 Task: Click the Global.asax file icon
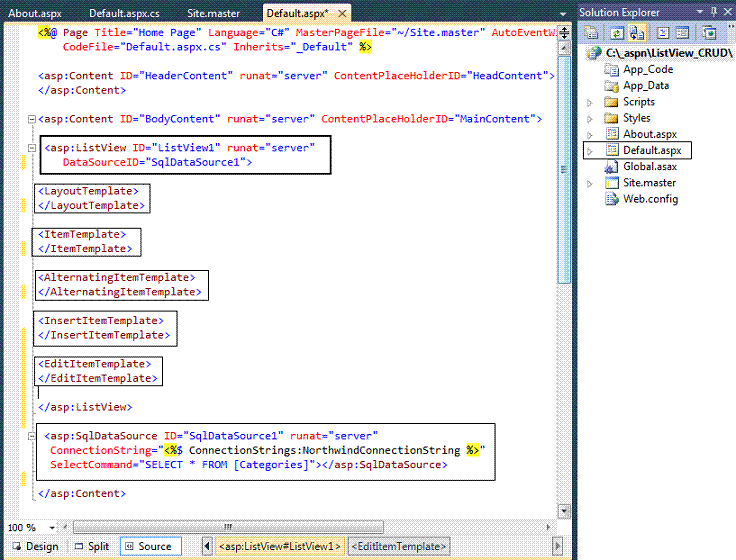point(611,167)
